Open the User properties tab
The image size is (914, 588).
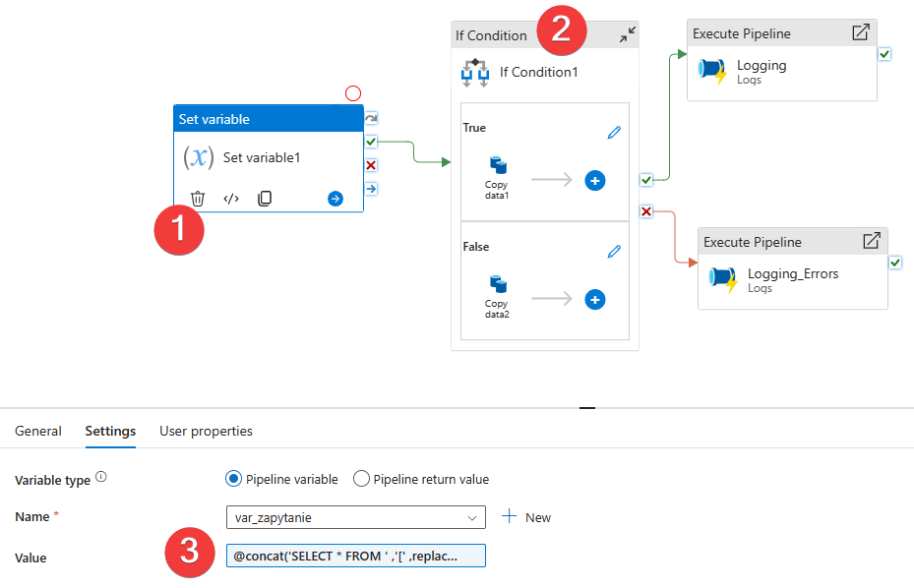tap(206, 431)
